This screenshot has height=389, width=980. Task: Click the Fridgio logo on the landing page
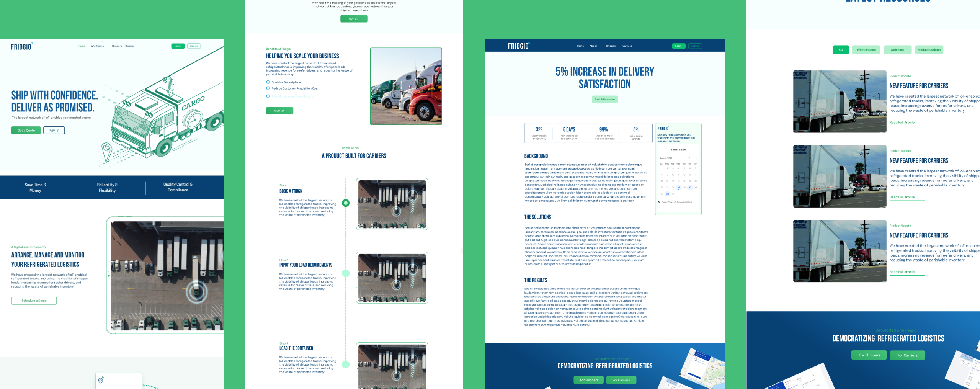22,46
